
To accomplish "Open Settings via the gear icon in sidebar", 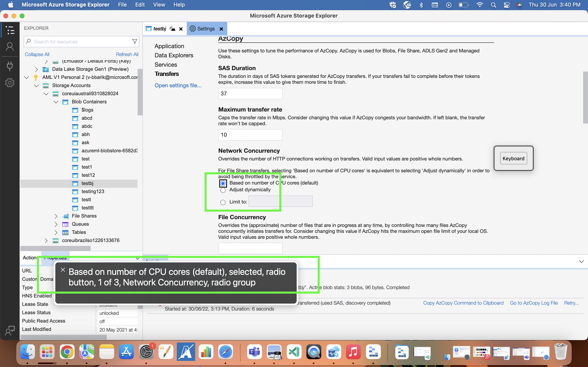I will tap(10, 83).
